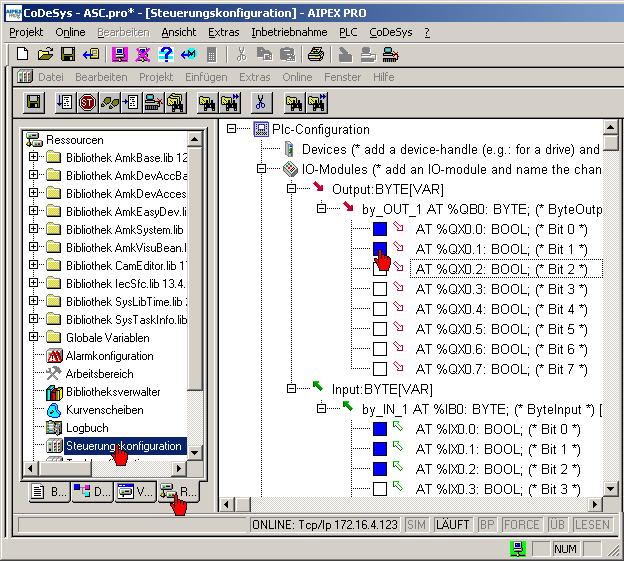
Task: Collapse the IO-Modules node
Action: [x=261, y=169]
